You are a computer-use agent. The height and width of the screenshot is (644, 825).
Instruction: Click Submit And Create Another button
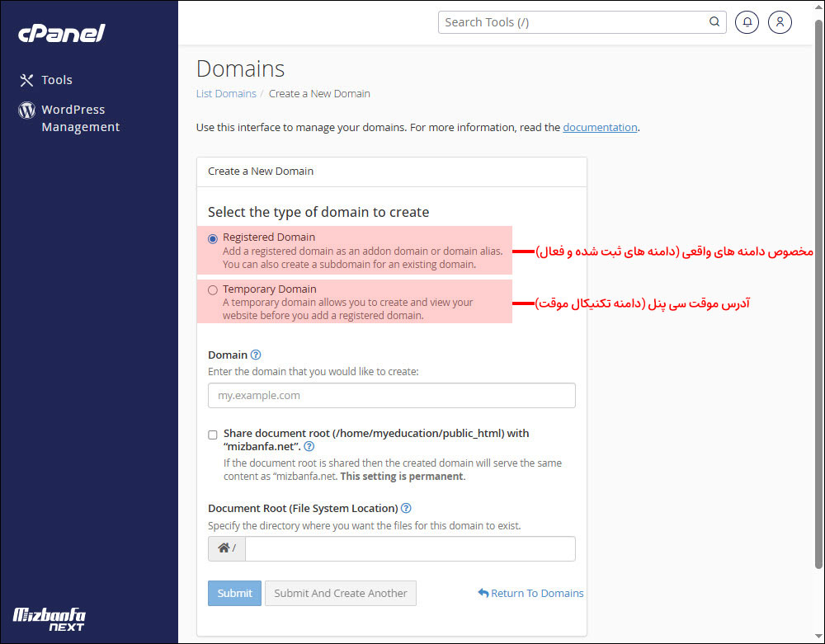[x=340, y=593]
